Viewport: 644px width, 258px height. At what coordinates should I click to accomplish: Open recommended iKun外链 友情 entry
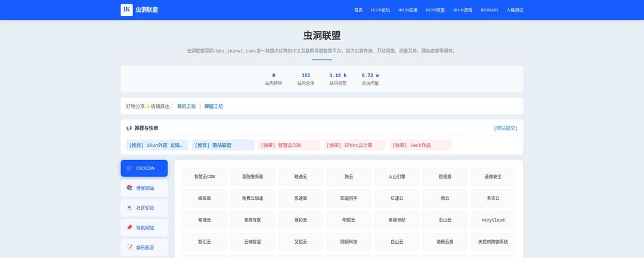point(157,145)
